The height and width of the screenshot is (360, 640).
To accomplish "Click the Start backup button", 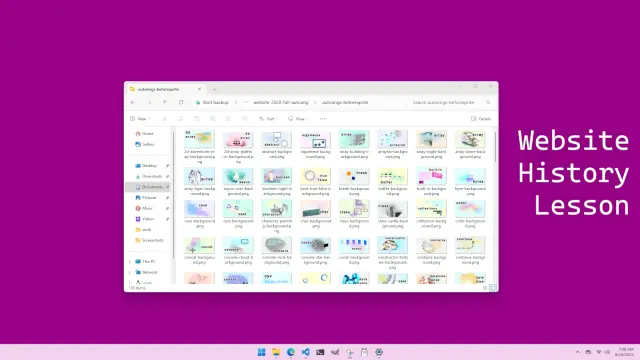I will (212, 102).
